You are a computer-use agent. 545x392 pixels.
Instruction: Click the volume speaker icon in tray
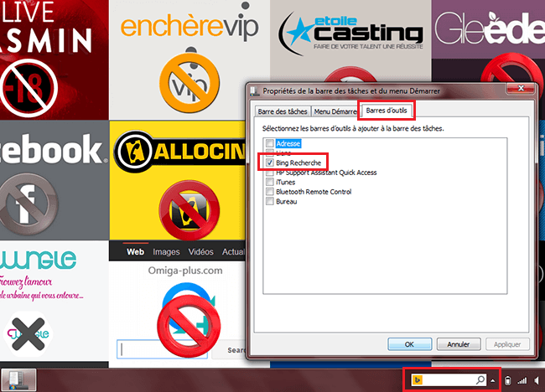[x=536, y=380]
